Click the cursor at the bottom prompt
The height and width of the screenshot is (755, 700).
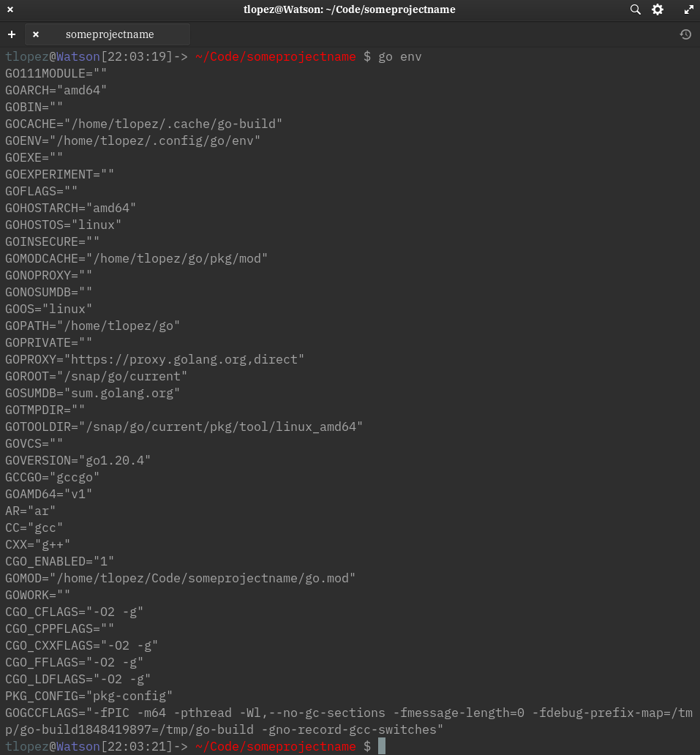point(381,746)
